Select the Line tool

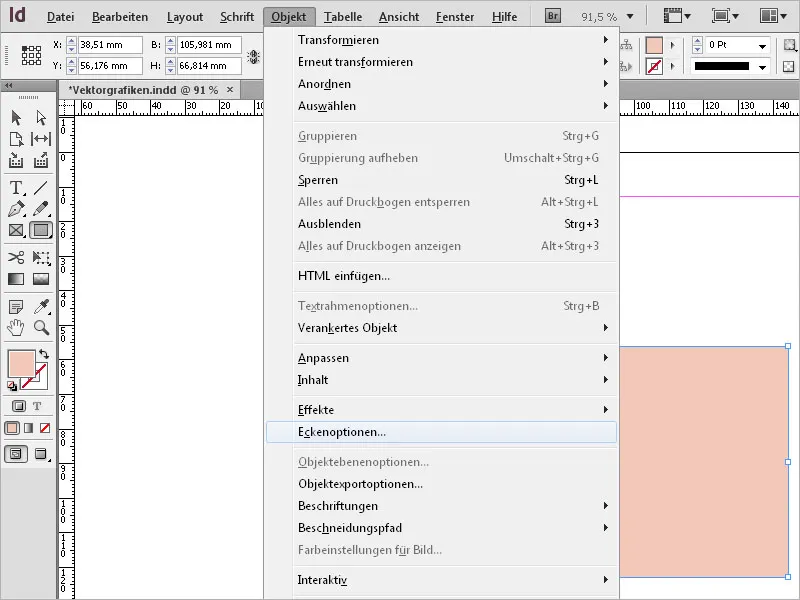pyautogui.click(x=41, y=188)
